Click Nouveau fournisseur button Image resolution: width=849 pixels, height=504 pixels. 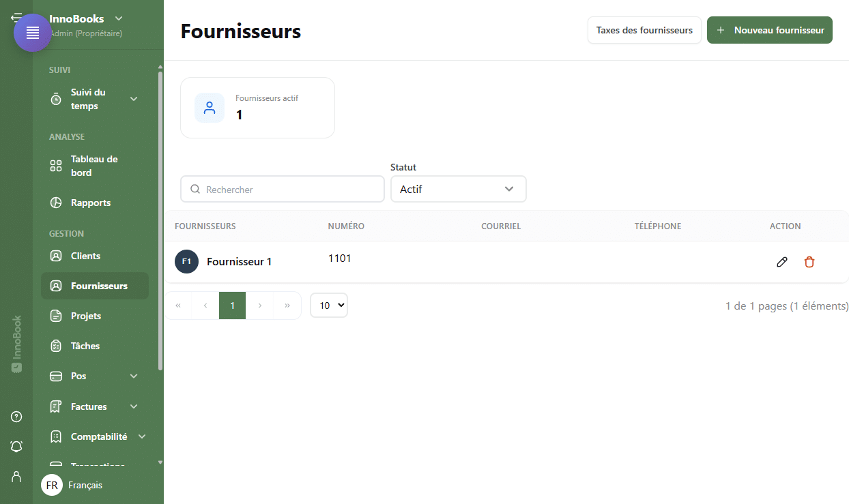tap(770, 30)
